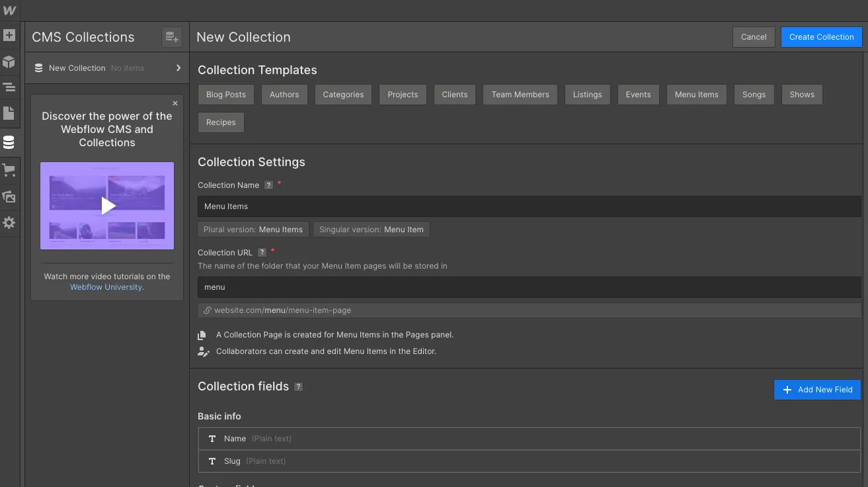Image resolution: width=868 pixels, height=487 pixels.
Task: Click the Collection Templates heading
Action: tap(257, 70)
